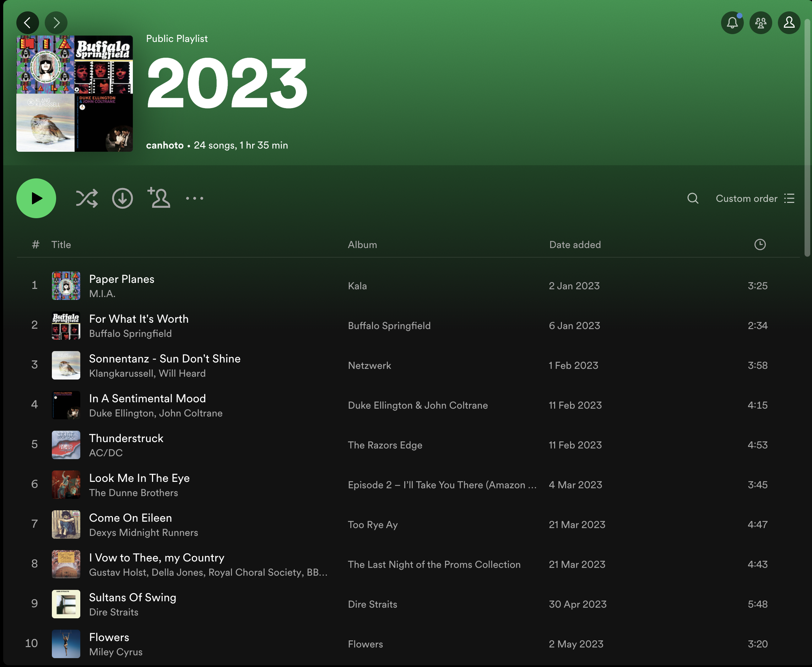Open the Custom order sort dropdown
The width and height of the screenshot is (812, 667).
click(x=754, y=199)
